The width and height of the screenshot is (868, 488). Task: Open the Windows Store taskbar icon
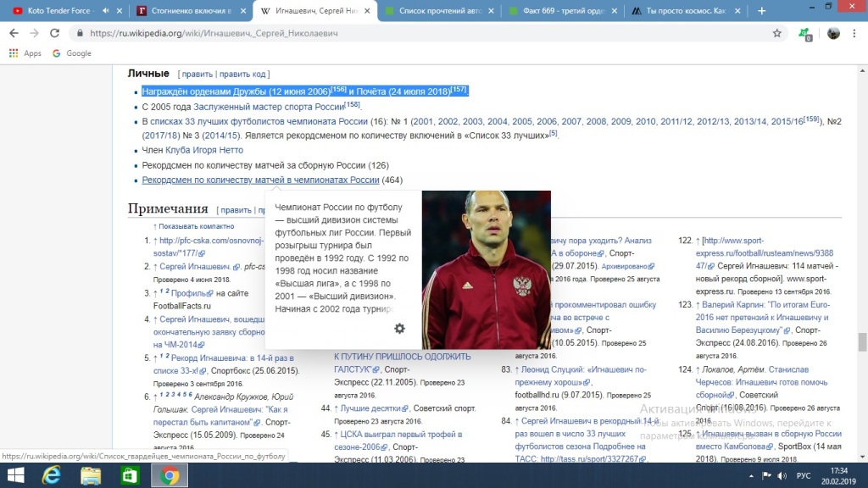pyautogui.click(x=130, y=475)
